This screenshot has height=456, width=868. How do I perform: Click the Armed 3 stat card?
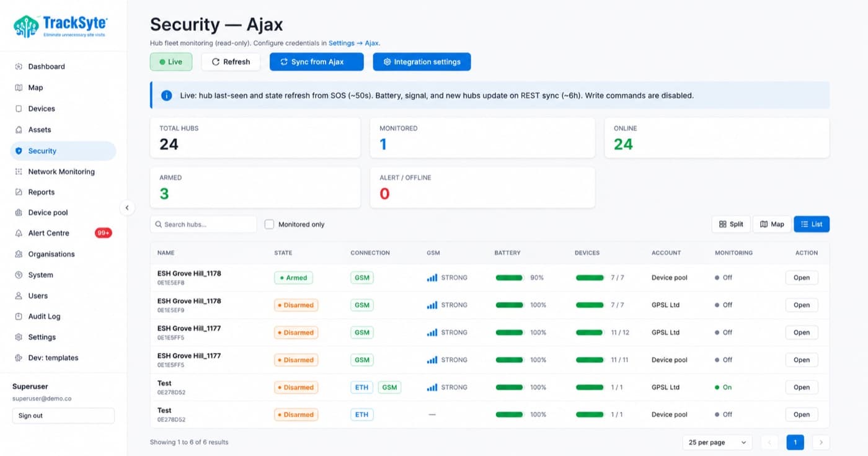pyautogui.click(x=255, y=187)
